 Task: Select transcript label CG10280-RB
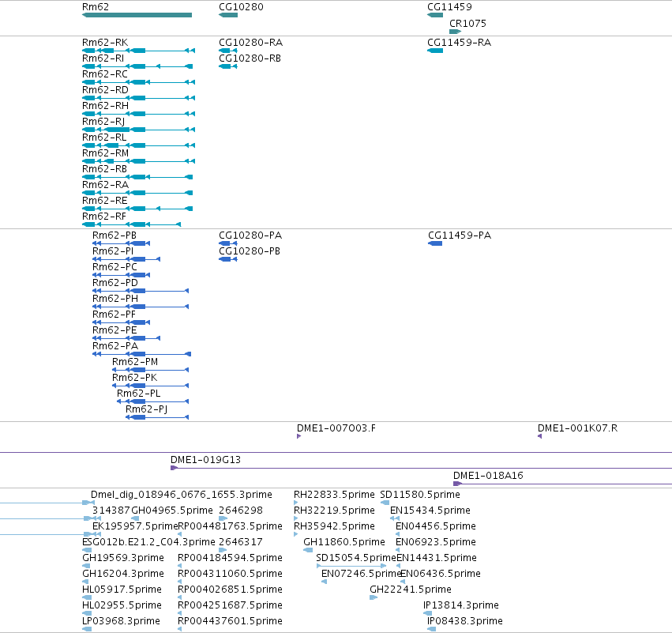(x=250, y=58)
